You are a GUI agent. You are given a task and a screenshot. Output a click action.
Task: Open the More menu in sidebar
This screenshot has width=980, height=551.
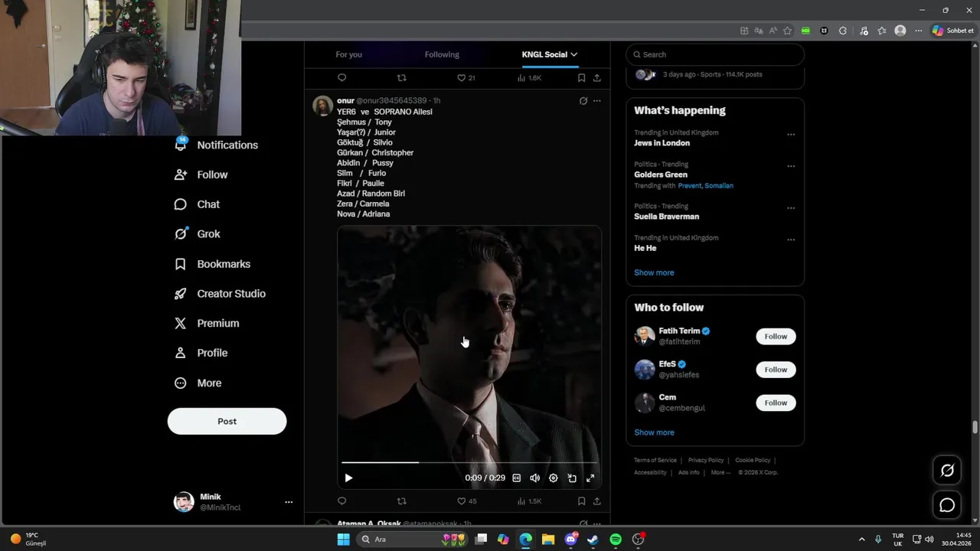tap(198, 383)
